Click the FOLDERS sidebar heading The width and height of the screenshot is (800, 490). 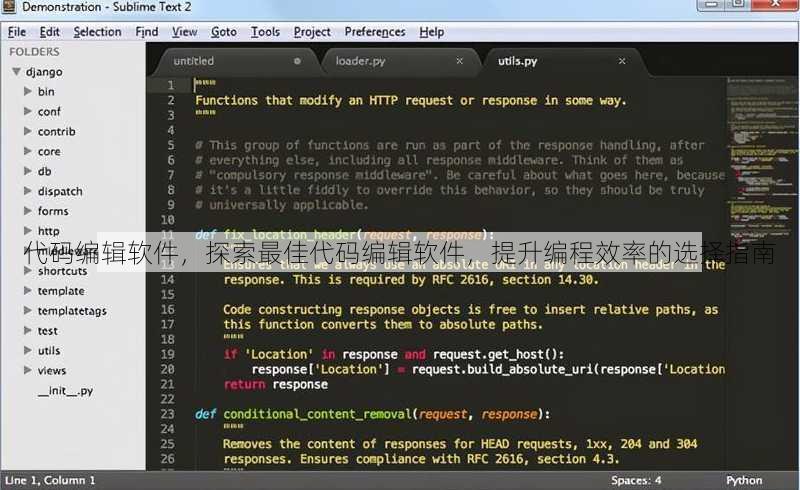click(x=34, y=52)
